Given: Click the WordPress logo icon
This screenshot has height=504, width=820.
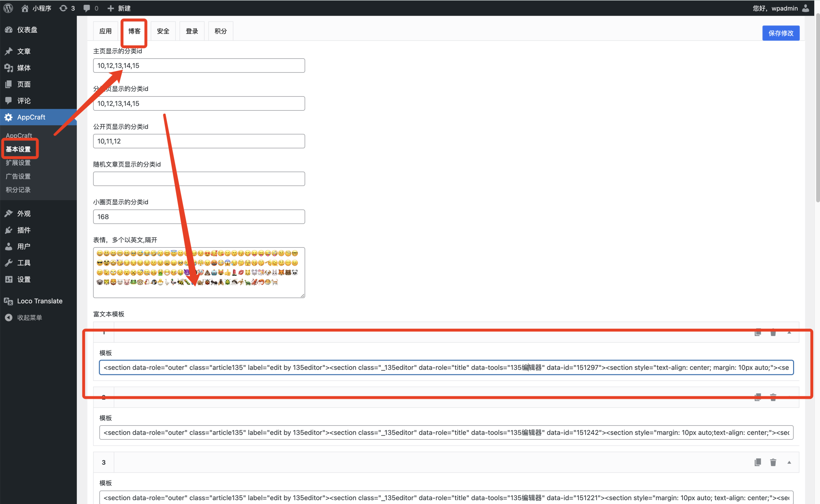Looking at the screenshot, I should point(8,8).
